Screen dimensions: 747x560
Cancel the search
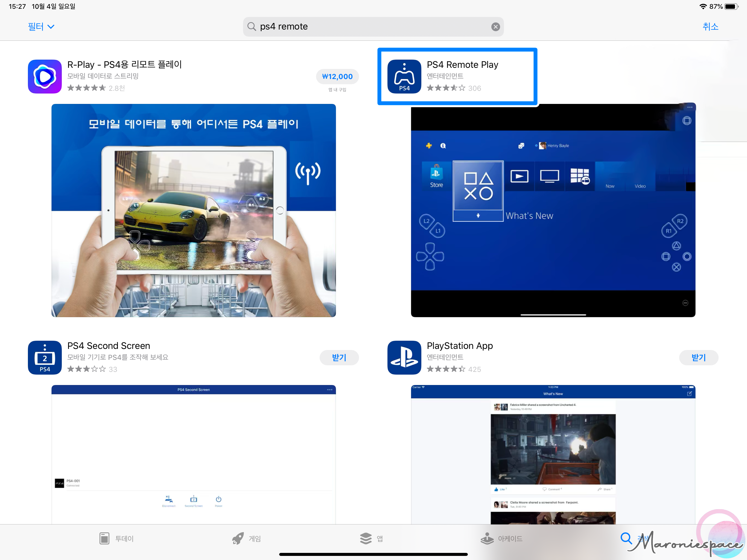click(710, 27)
